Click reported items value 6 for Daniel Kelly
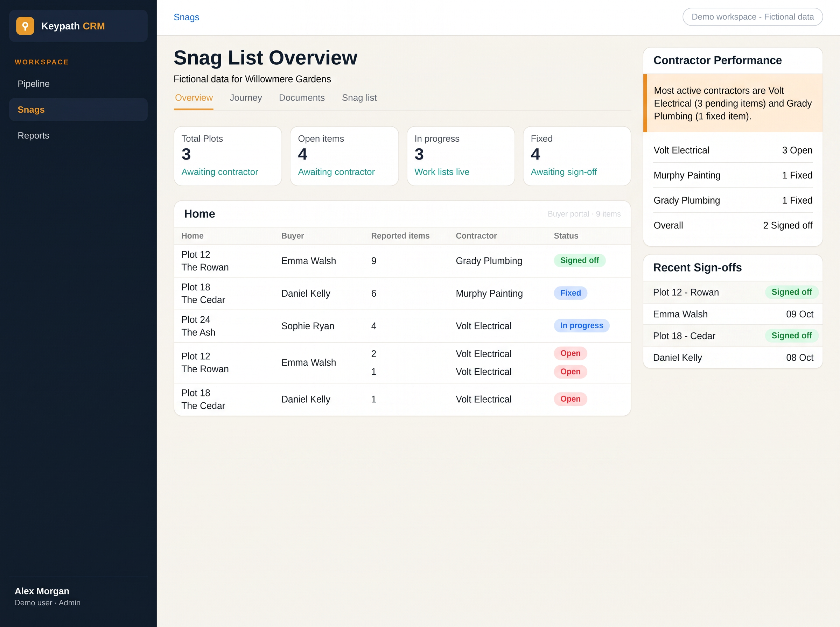Image resolution: width=840 pixels, height=627 pixels. 374,294
